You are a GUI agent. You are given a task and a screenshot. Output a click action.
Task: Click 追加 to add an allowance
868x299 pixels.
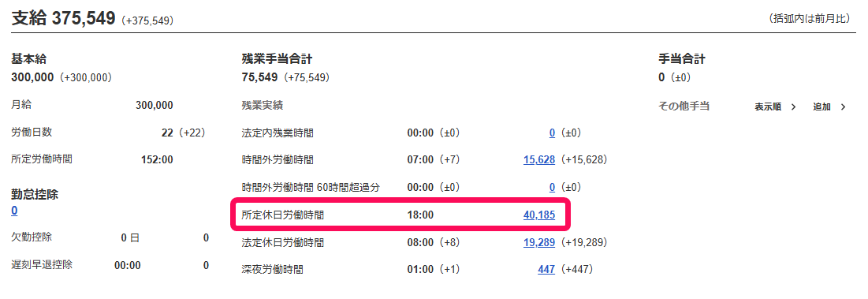pos(829,107)
